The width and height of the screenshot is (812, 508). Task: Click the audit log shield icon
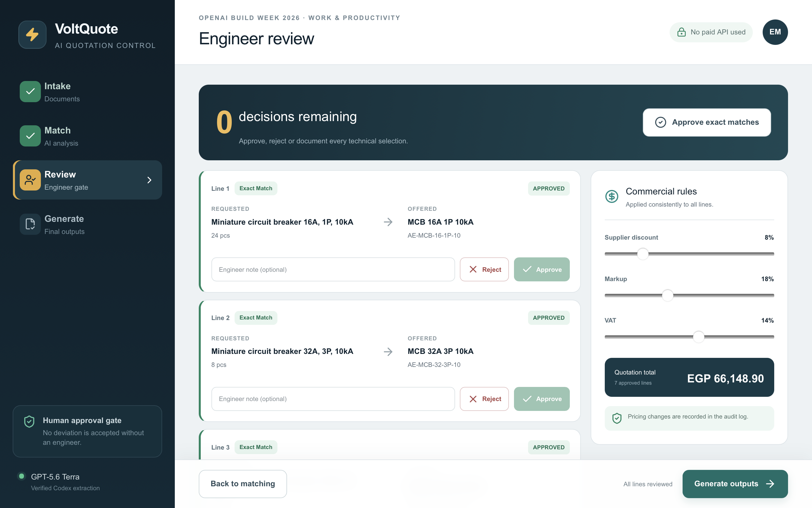pos(617,418)
